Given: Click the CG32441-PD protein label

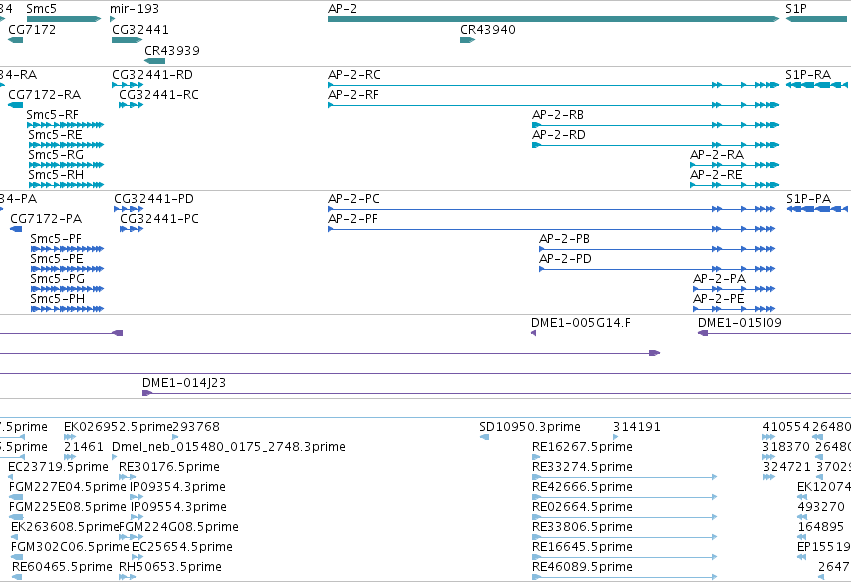Looking at the screenshot, I should click(x=154, y=199).
